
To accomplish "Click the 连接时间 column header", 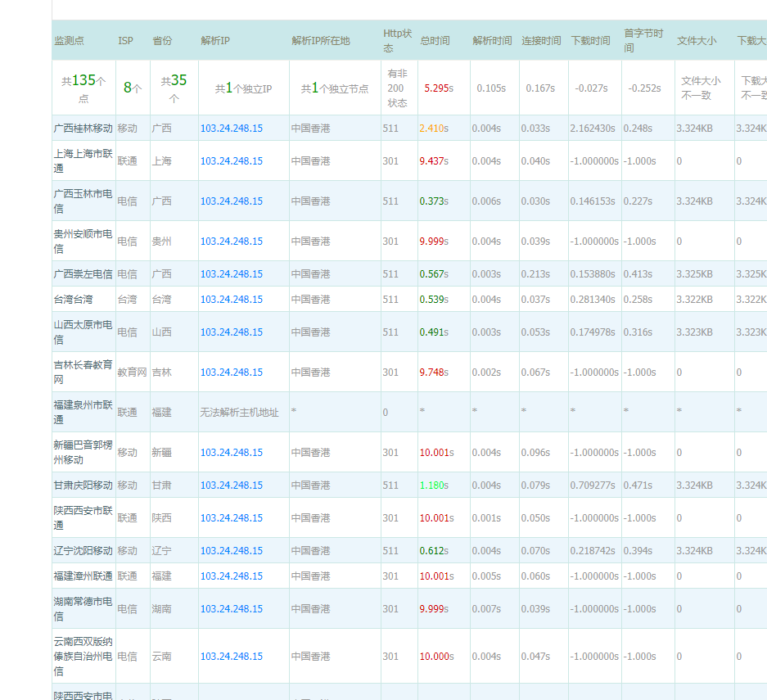I will (x=541, y=40).
